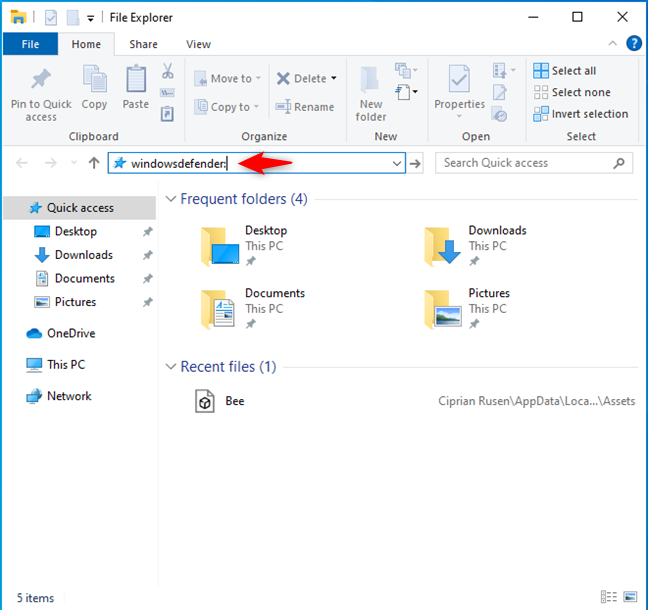The image size is (648, 610).
Task: Select Pictures folder in Frequent folders
Action: (467, 309)
